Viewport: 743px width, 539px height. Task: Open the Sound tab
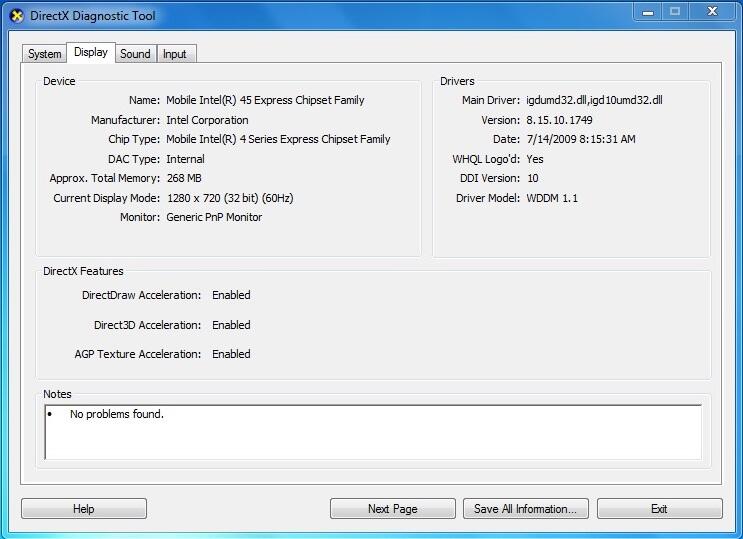coord(136,54)
